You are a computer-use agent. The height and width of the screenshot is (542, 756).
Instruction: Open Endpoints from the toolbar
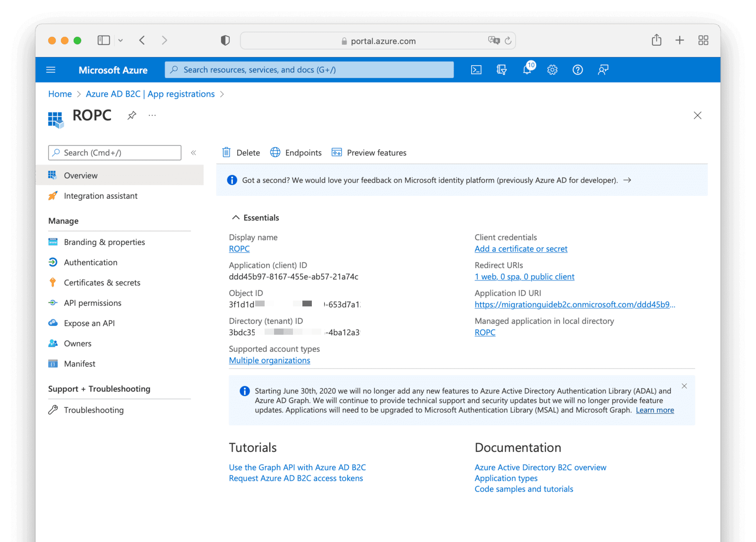pos(296,152)
